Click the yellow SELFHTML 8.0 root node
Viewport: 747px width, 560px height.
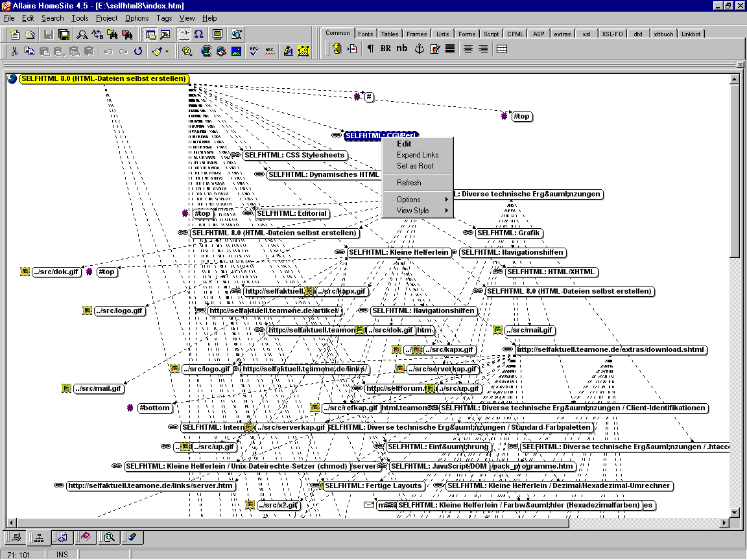click(x=104, y=78)
